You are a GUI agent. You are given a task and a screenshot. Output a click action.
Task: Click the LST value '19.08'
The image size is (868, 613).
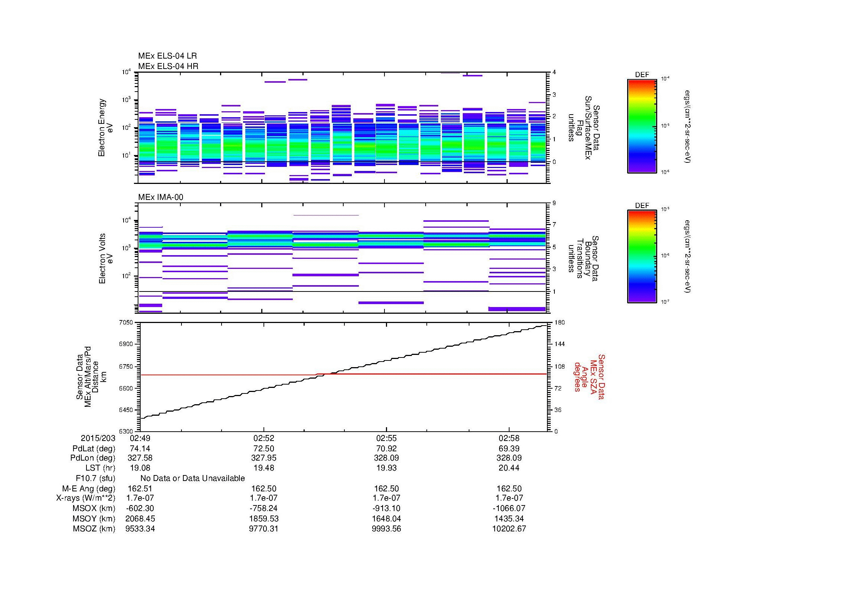pyautogui.click(x=140, y=468)
